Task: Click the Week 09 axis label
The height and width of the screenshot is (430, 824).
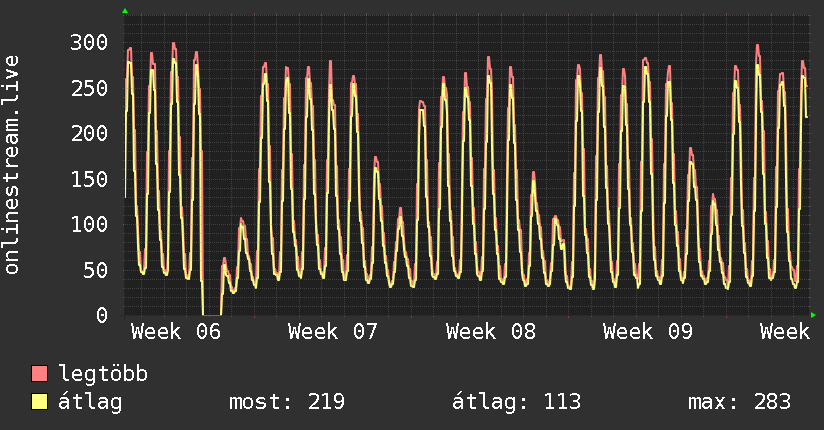Action: click(x=648, y=332)
